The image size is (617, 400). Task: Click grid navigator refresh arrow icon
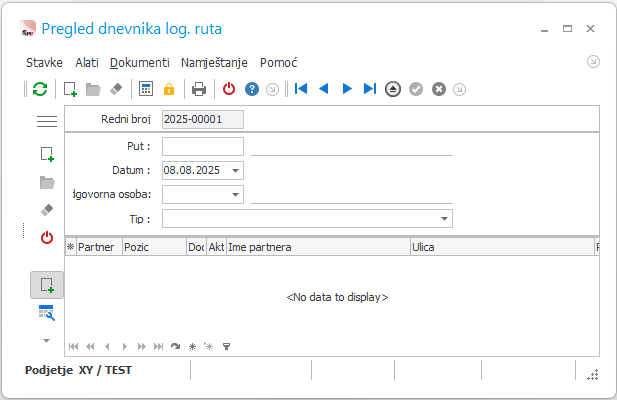click(x=175, y=347)
